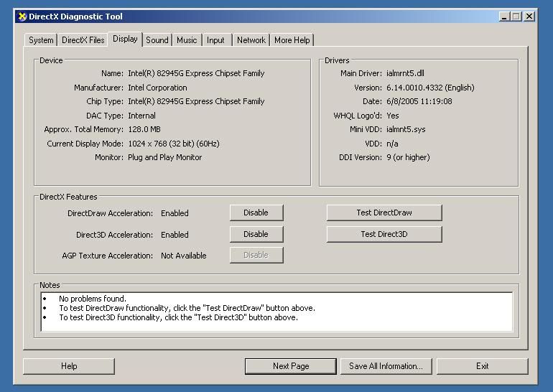Select the Display tab

coord(125,39)
